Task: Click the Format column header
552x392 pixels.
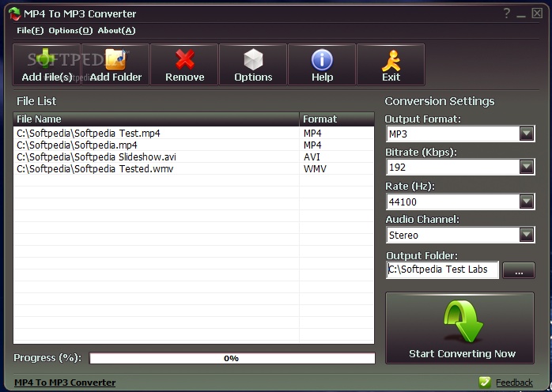Action: tap(337, 119)
